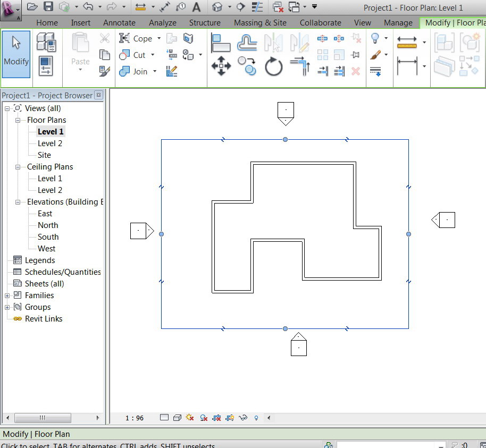Click the 1 : 96 view scale button
The image size is (486, 448).
[x=135, y=418]
